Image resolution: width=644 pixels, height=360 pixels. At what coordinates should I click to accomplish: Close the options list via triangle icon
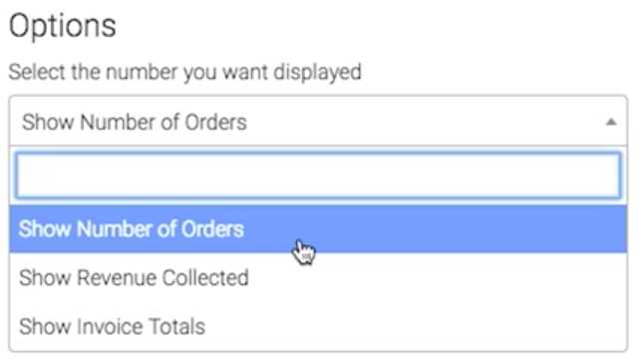coord(611,122)
